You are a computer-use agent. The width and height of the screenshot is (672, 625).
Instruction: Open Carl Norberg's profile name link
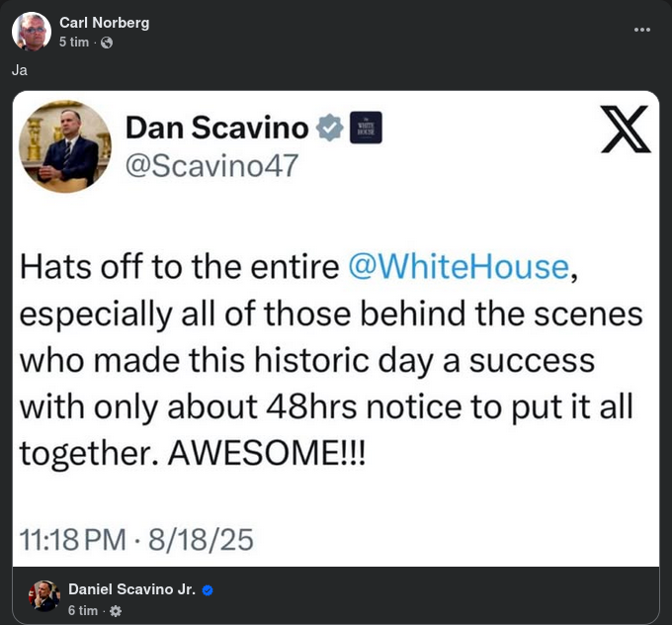[104, 23]
